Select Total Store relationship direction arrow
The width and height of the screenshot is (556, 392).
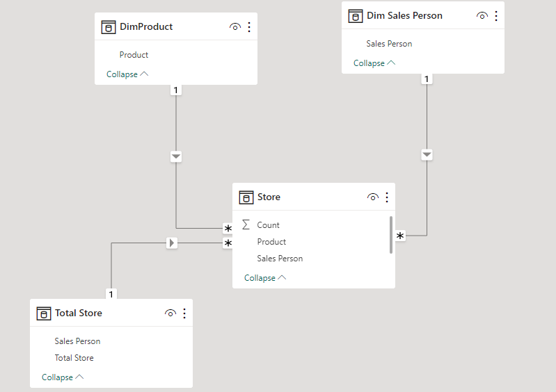click(172, 243)
